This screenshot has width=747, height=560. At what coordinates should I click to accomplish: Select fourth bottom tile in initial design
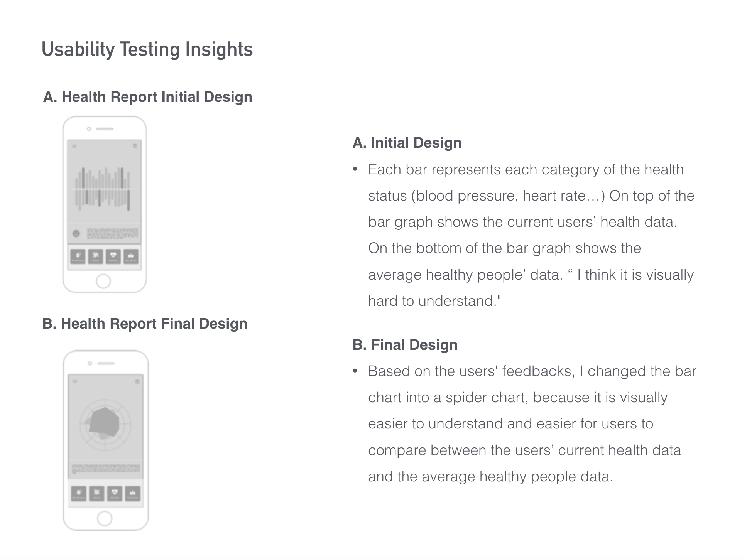[131, 256]
